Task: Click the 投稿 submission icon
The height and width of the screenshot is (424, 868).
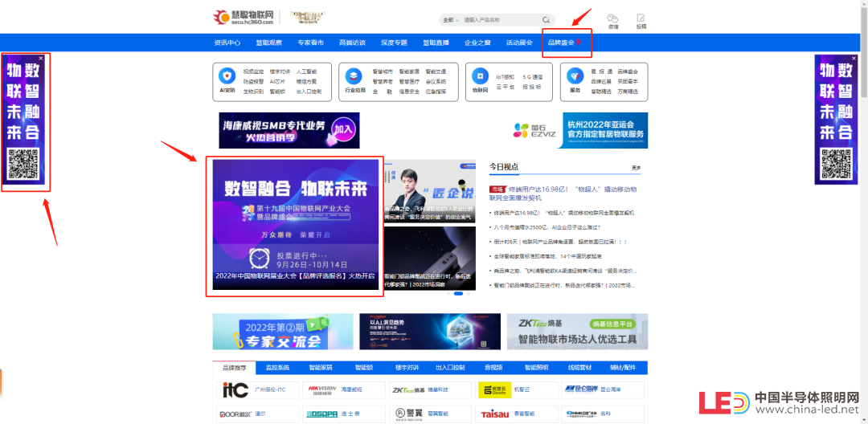Action: (x=641, y=18)
